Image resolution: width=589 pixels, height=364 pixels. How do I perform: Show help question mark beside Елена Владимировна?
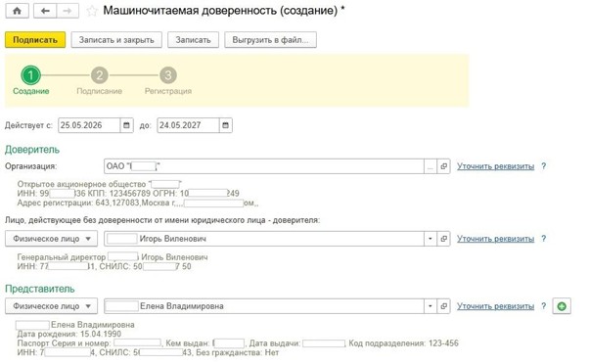544,306
